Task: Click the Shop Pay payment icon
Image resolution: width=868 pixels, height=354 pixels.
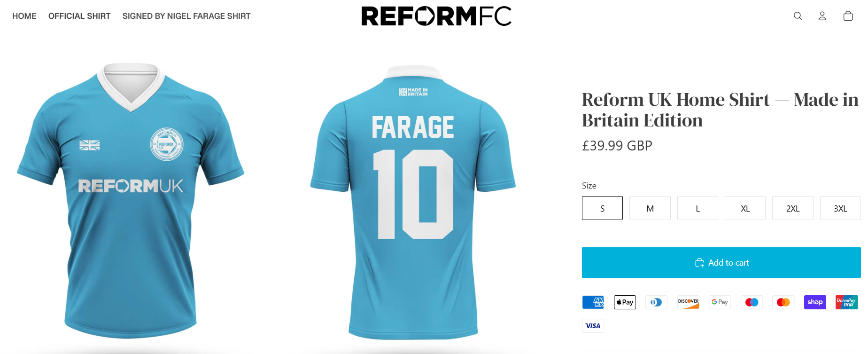Action: [815, 302]
